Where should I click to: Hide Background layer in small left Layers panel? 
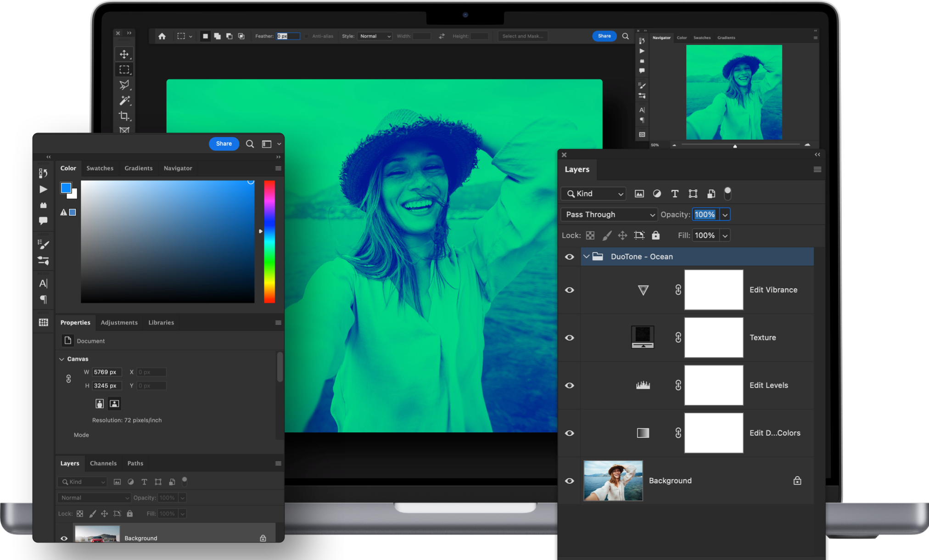pyautogui.click(x=64, y=538)
